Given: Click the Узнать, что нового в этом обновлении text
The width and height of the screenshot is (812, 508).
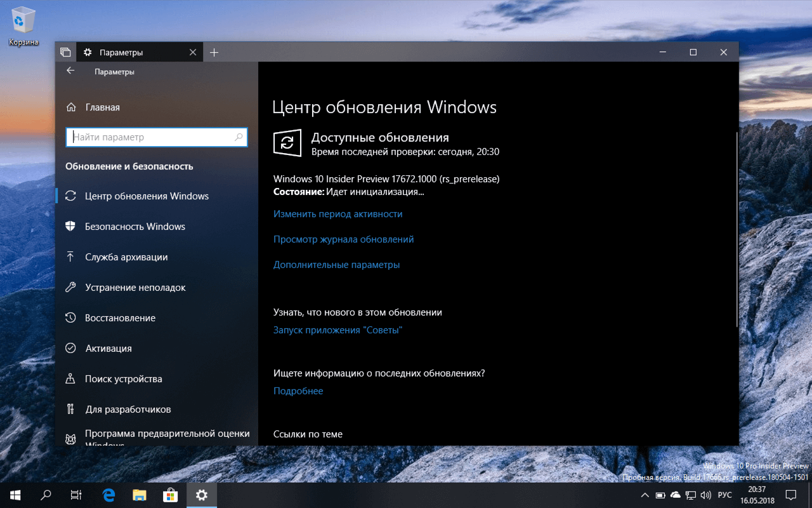Looking at the screenshot, I should [x=358, y=312].
